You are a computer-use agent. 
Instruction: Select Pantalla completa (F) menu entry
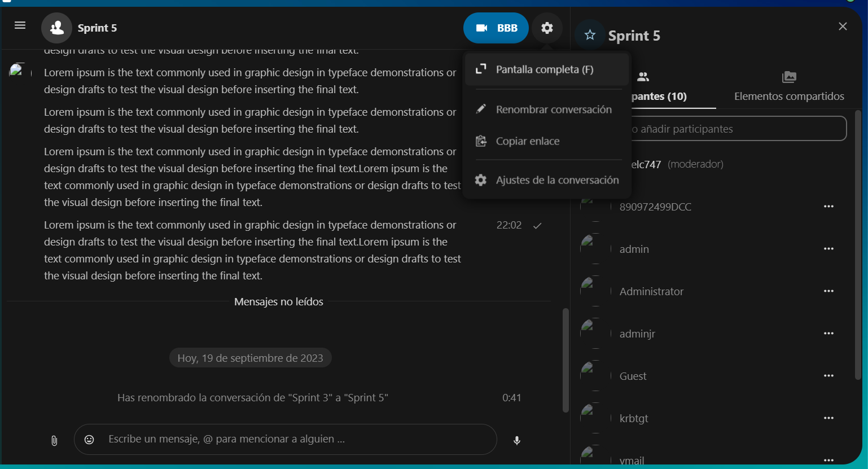click(547, 69)
